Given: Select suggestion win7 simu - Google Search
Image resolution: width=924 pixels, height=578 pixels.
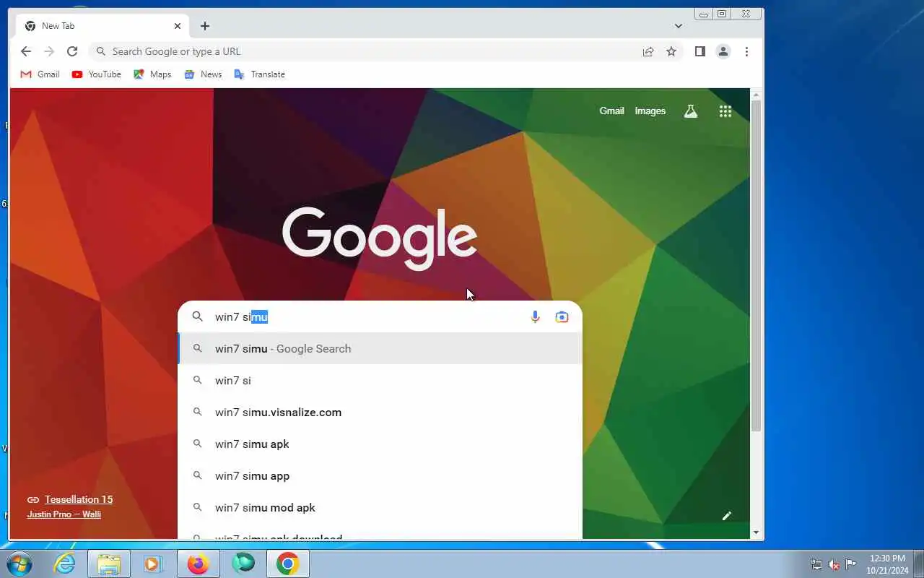Looking at the screenshot, I should click(380, 348).
